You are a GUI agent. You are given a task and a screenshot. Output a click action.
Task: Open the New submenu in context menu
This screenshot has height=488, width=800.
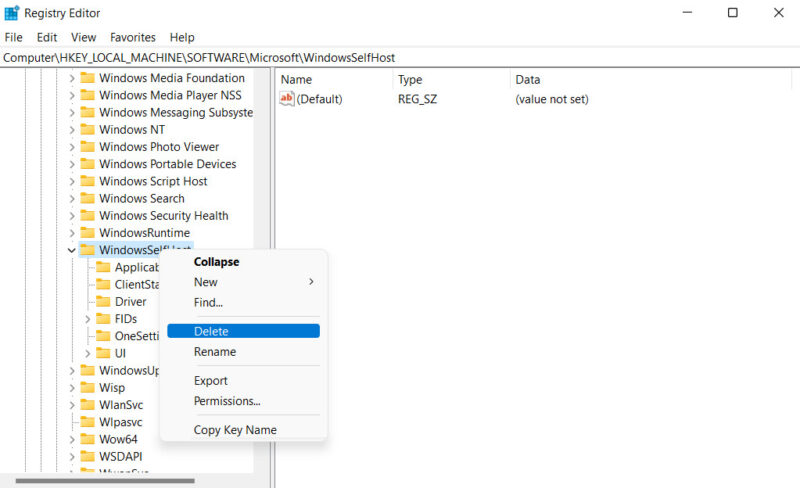point(243,282)
